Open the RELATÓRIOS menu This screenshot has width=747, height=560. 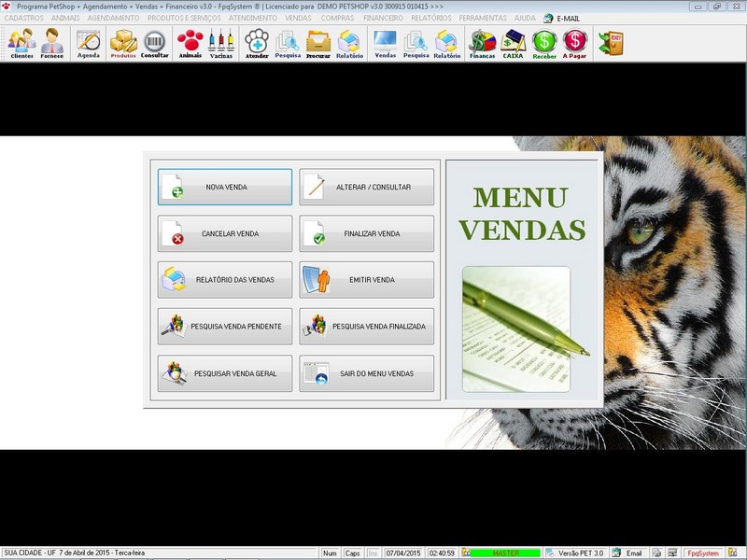(x=431, y=18)
